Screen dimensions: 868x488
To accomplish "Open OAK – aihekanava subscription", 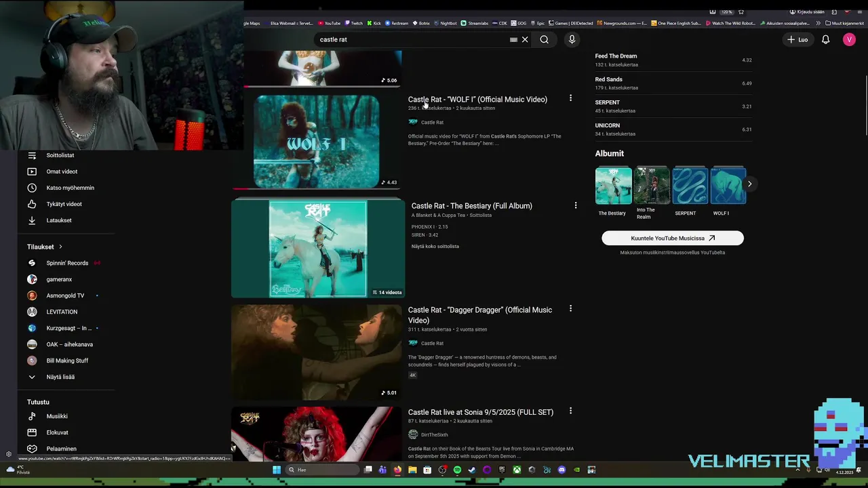I will 70,344.
